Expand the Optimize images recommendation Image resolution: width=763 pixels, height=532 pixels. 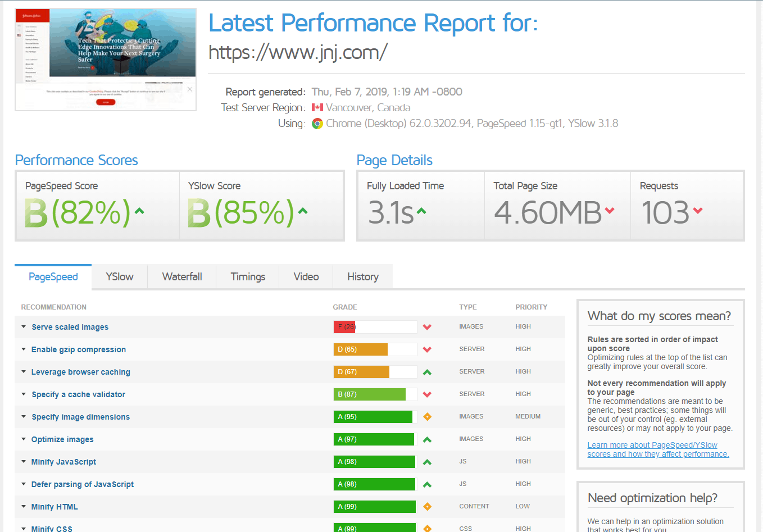24,439
